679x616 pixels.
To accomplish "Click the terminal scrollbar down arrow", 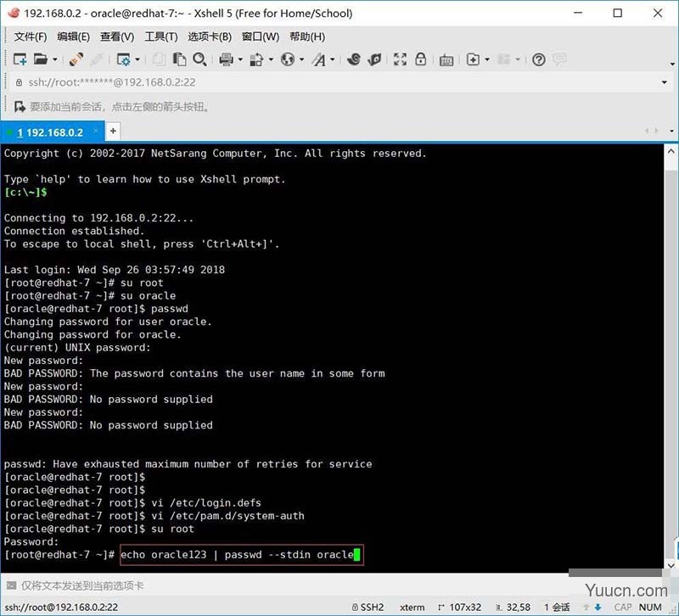I will coord(671,565).
